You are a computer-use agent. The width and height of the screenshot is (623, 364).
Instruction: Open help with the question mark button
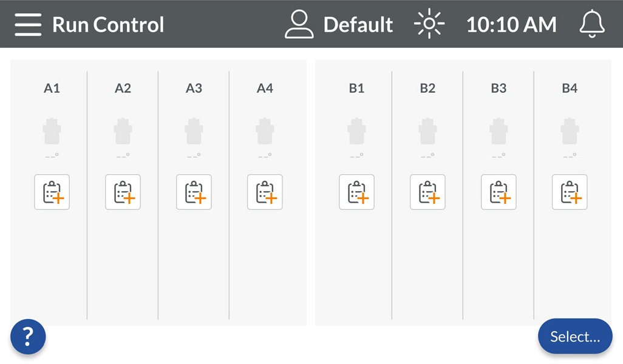tap(28, 337)
